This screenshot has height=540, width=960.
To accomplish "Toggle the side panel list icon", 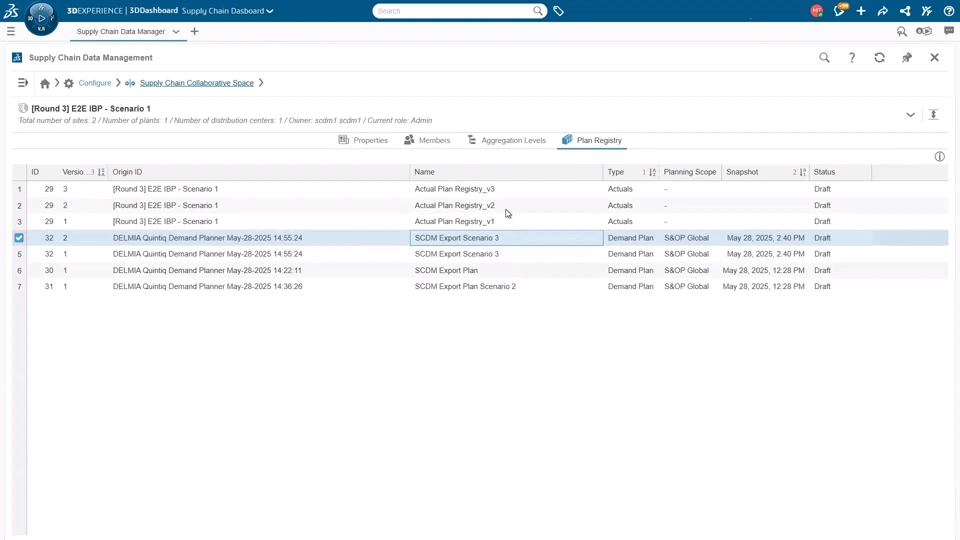I will (23, 83).
